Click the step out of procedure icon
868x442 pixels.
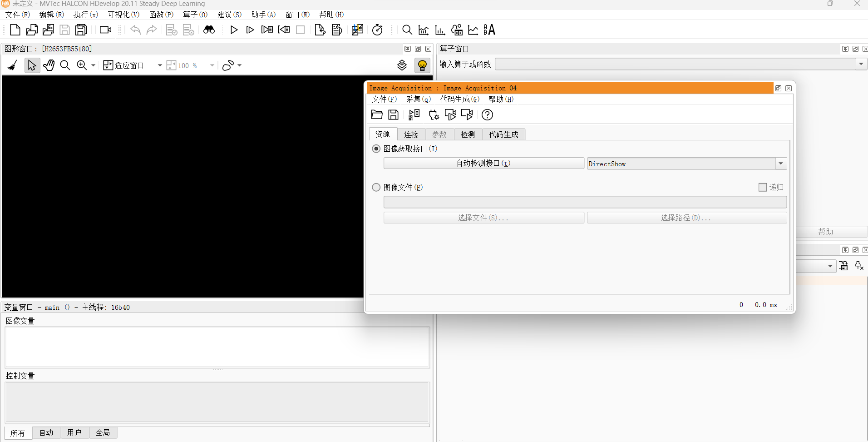[x=284, y=30]
